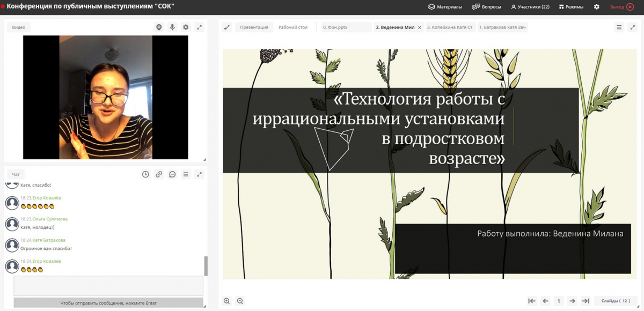
Task: Zoom out of the slide
Action: pos(240,301)
